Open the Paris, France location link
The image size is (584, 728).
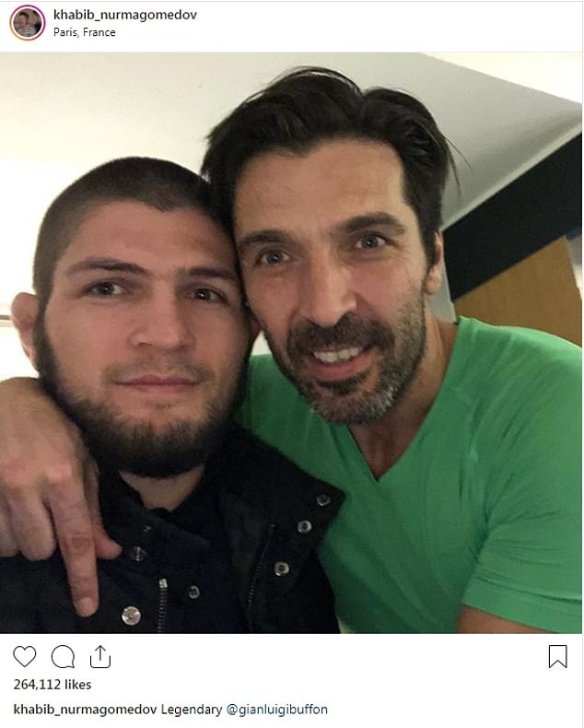pos(85,32)
